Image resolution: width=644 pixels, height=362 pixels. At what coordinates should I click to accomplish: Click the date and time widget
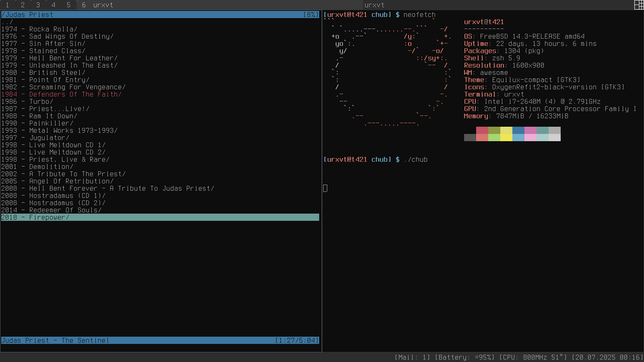[607, 357]
